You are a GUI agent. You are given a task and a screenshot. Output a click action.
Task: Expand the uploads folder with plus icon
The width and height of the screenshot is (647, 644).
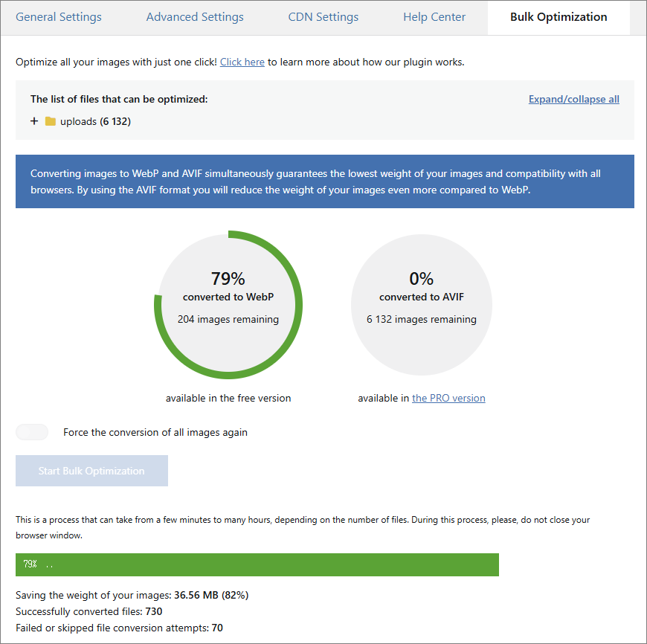pos(34,121)
